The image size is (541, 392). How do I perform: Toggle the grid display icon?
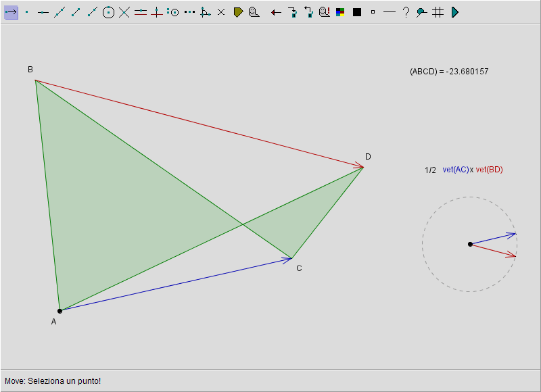tap(438, 12)
